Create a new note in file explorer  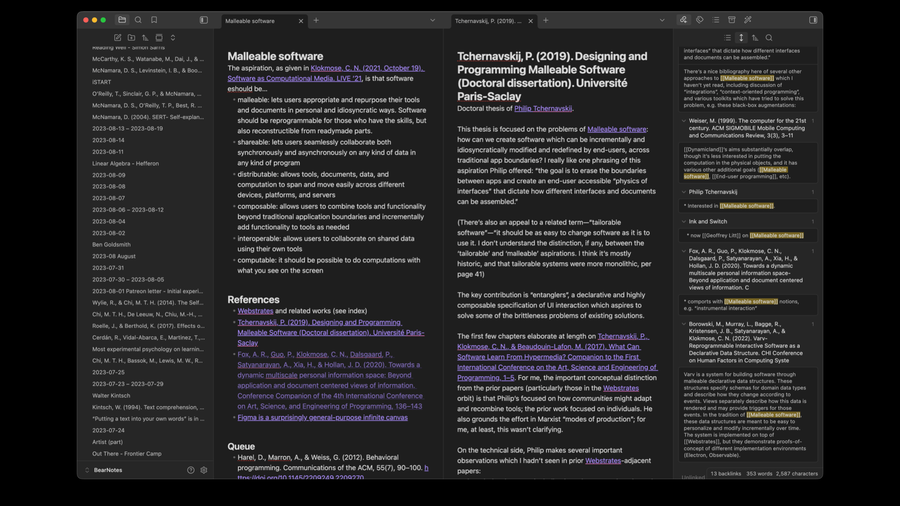[x=117, y=38]
